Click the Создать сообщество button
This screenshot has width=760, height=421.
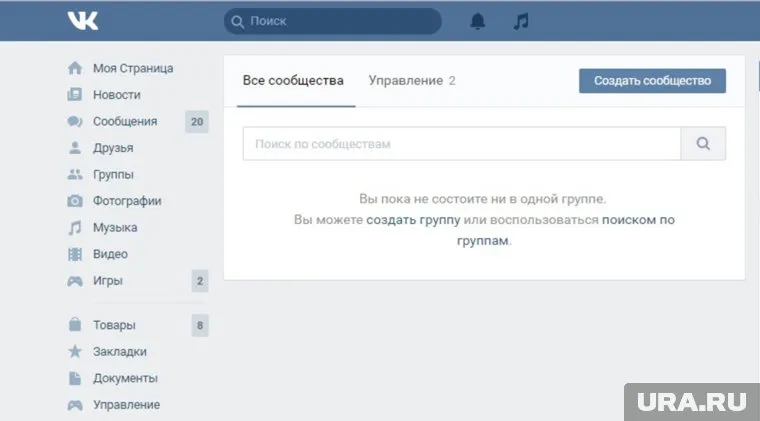[652, 80]
